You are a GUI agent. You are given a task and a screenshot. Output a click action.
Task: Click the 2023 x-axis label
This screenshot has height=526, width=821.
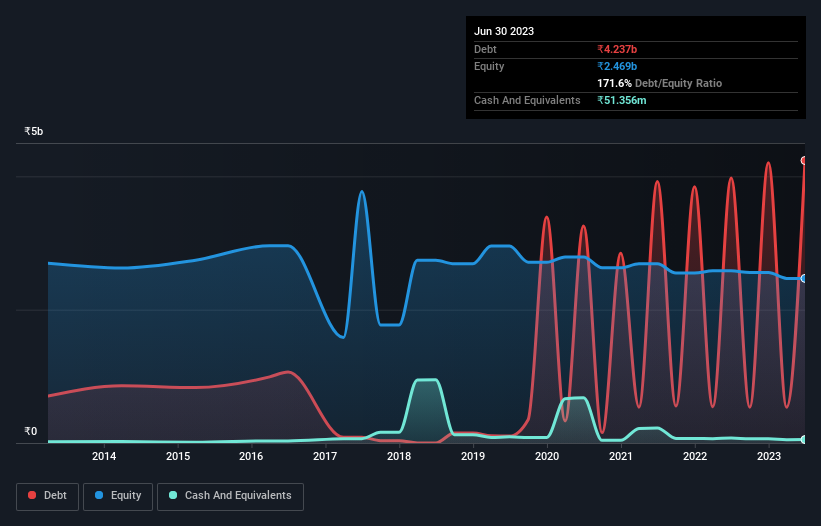(769, 456)
